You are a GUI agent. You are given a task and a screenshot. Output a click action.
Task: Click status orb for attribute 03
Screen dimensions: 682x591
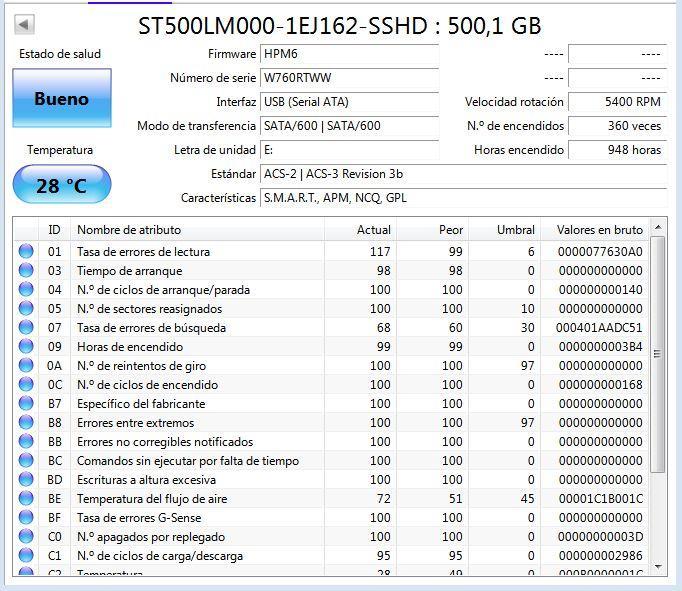point(26,270)
